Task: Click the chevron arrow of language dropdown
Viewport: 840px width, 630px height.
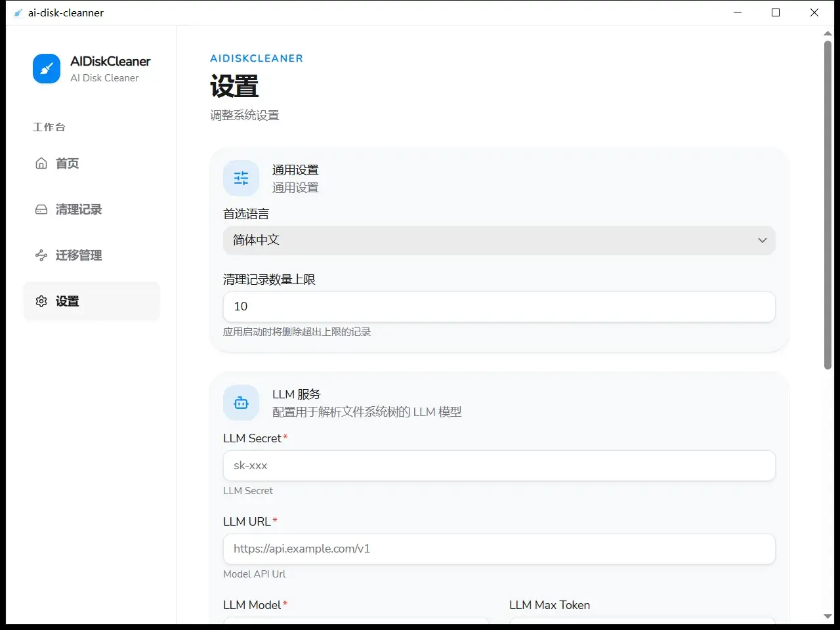Action: point(762,240)
